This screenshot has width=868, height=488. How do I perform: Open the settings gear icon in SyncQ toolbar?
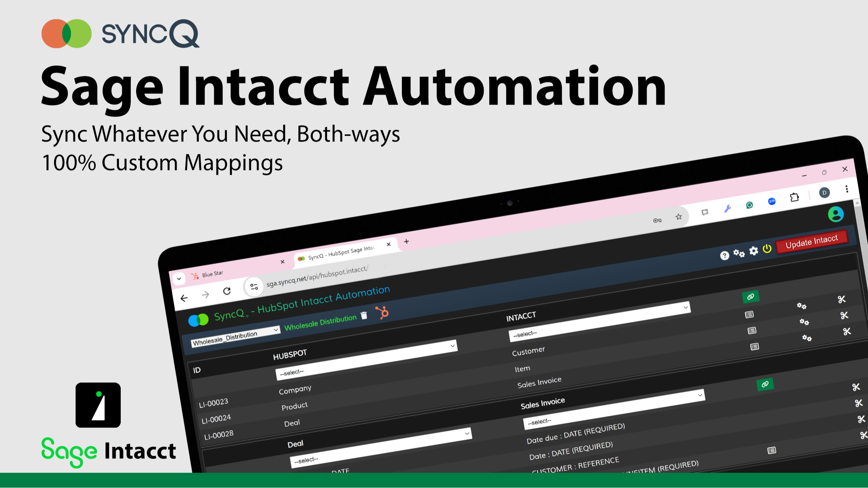pos(753,251)
